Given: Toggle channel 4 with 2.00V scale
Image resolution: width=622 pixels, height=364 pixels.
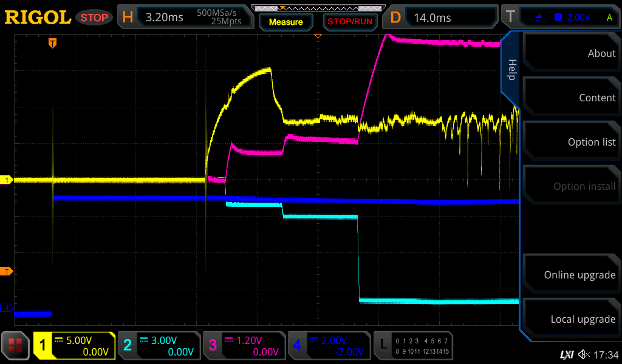Looking at the screenshot, I should pyautogui.click(x=329, y=346).
